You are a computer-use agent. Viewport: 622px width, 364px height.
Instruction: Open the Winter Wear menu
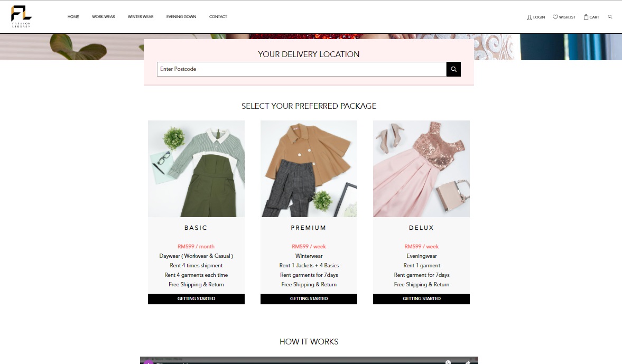tap(141, 17)
